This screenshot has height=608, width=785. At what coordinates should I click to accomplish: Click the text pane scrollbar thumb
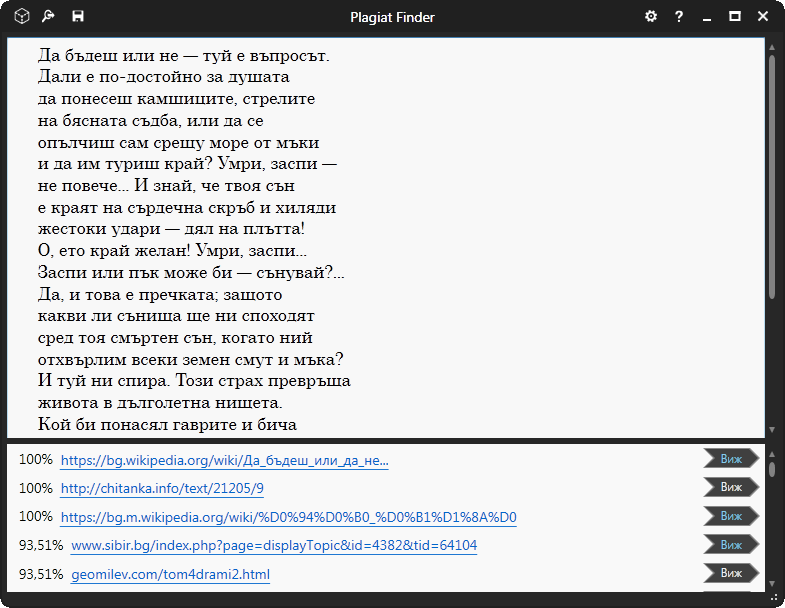coord(772,177)
